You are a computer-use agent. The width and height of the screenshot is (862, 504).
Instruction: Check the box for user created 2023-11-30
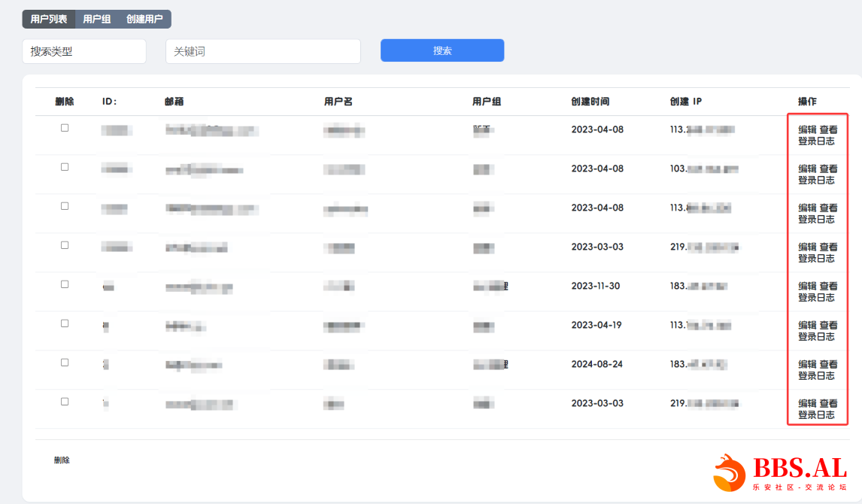point(65,284)
